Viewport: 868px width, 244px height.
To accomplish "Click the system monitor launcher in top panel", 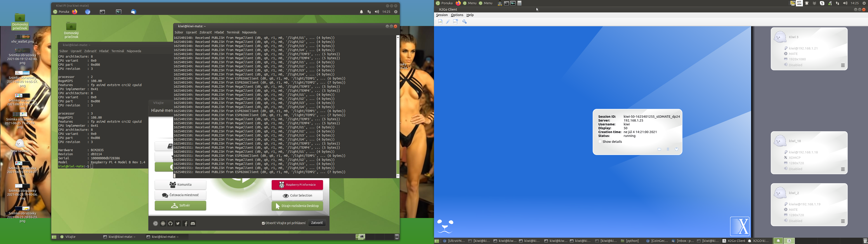I will coord(513,3).
